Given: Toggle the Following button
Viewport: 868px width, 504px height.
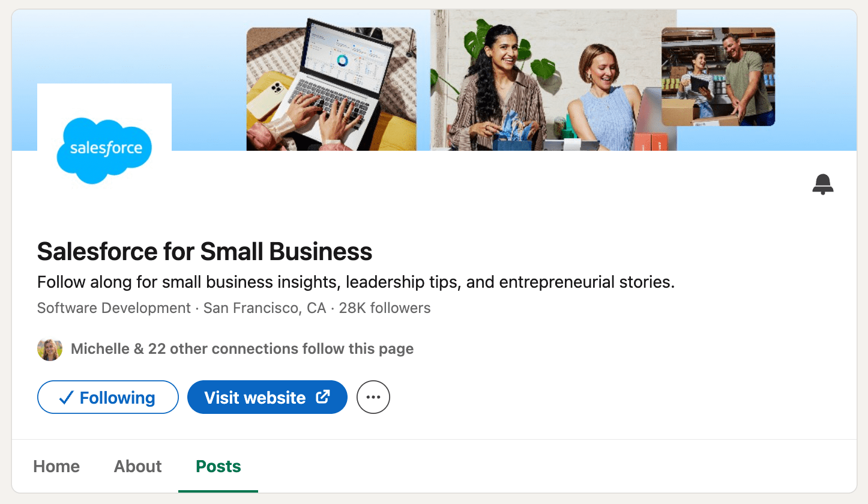Looking at the screenshot, I should pos(108,397).
